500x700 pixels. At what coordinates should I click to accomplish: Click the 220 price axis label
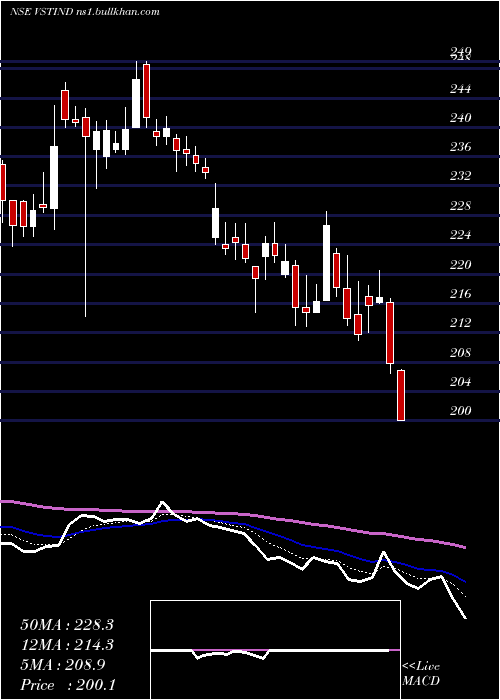pos(461,265)
